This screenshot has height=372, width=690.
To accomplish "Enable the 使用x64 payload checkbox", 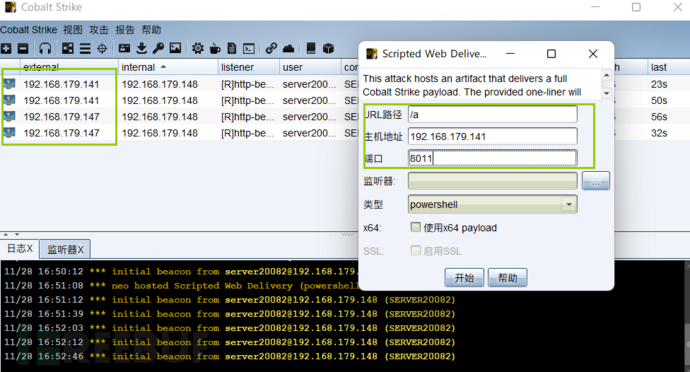I will tap(415, 227).
